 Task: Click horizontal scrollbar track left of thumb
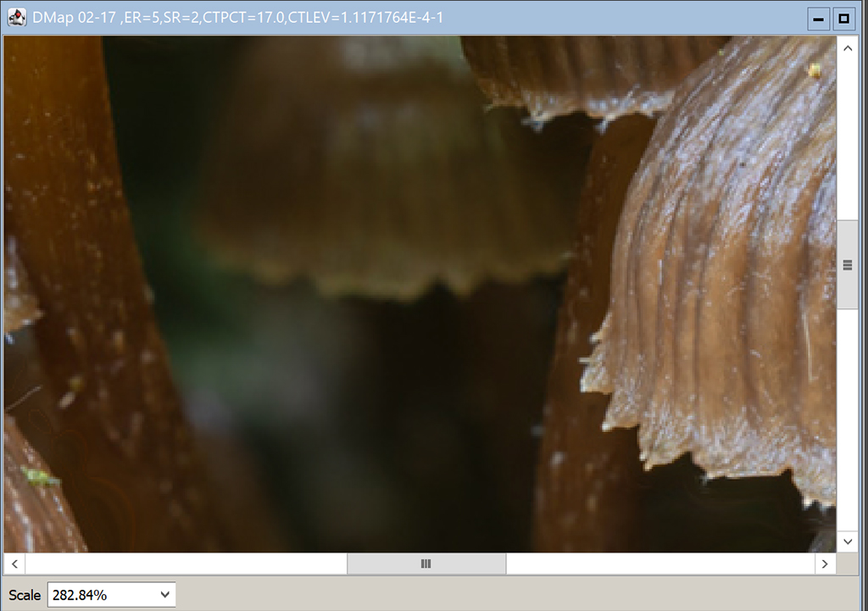point(186,564)
